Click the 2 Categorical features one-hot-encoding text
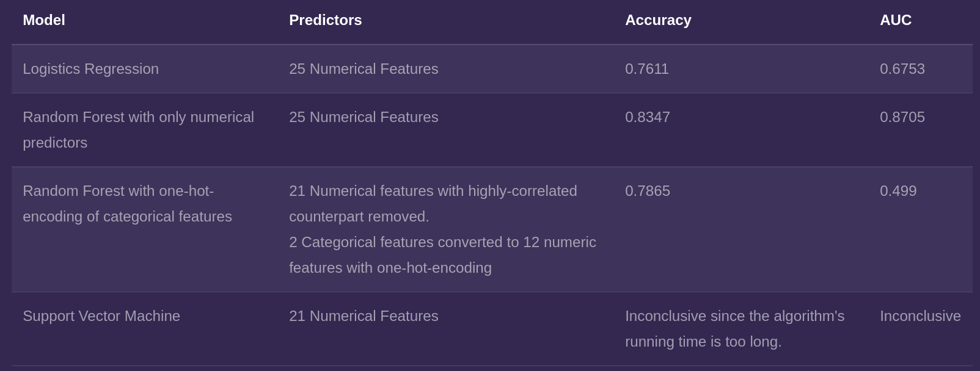The width and height of the screenshot is (980, 371). click(443, 255)
